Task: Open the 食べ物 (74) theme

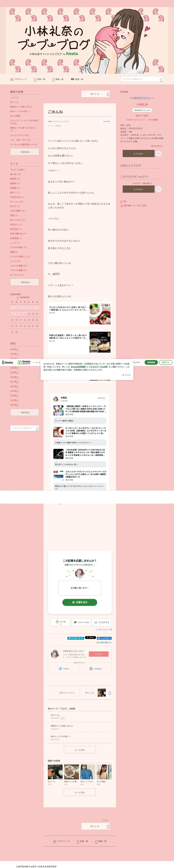Action: click(x=16, y=174)
